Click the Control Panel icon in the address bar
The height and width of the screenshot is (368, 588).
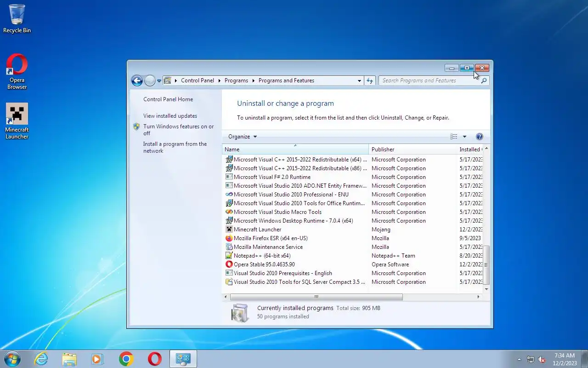[x=168, y=80]
